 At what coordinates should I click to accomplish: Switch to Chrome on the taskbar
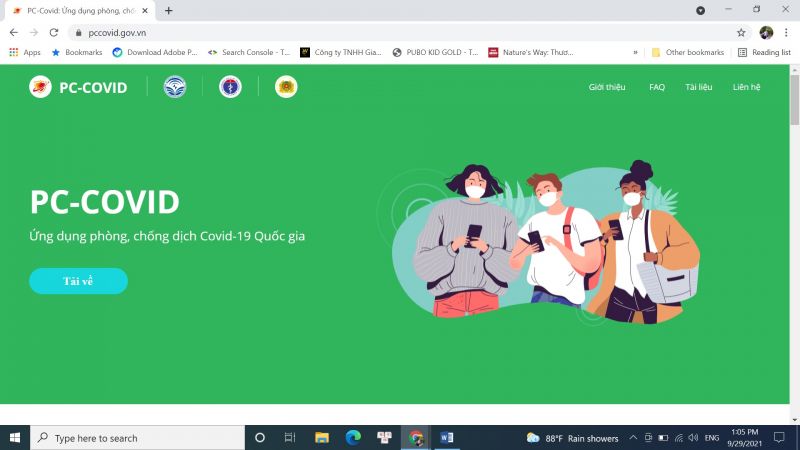pyautogui.click(x=416, y=438)
